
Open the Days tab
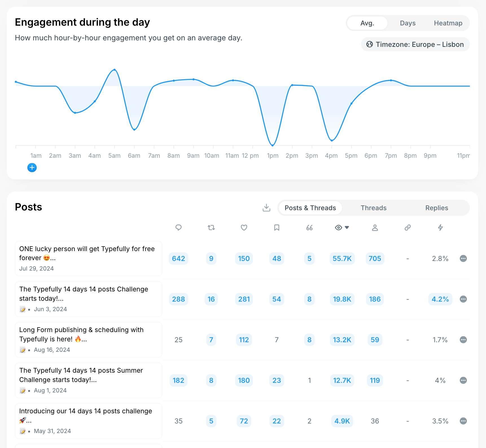point(408,23)
